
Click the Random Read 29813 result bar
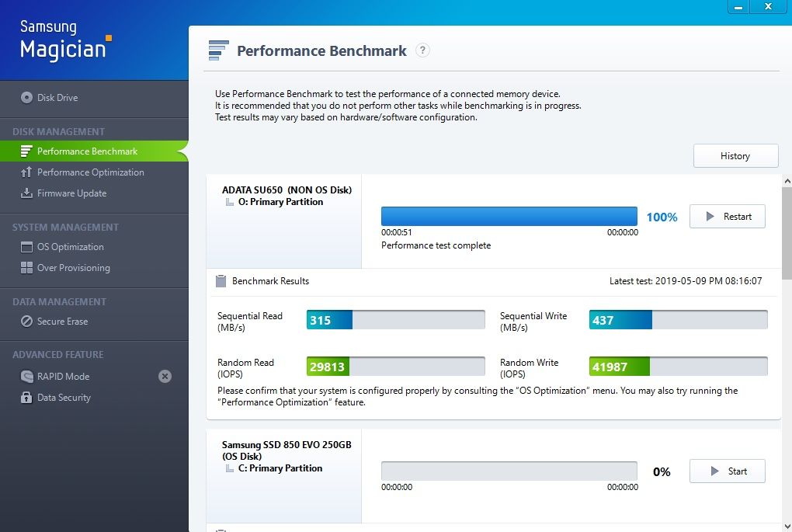click(395, 367)
